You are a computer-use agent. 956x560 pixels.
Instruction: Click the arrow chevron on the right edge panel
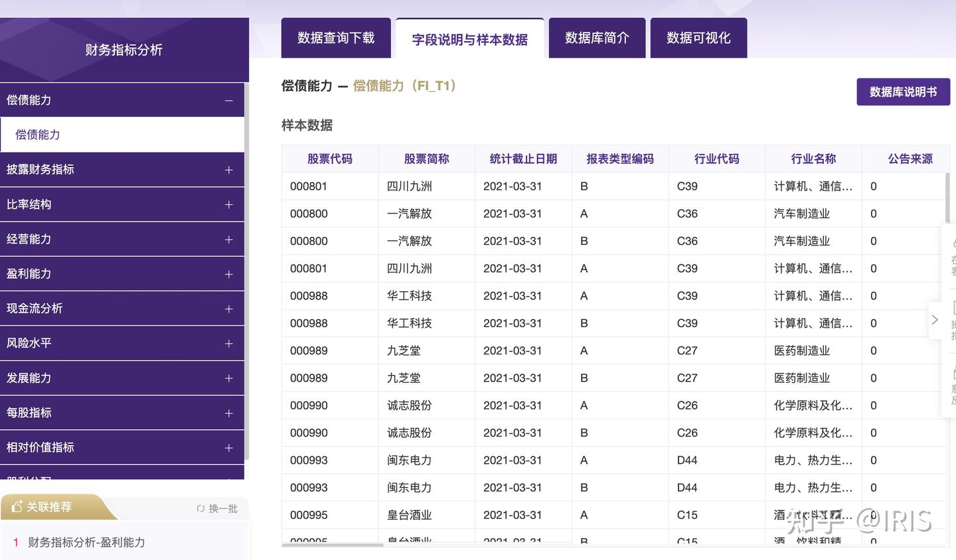pos(935,319)
